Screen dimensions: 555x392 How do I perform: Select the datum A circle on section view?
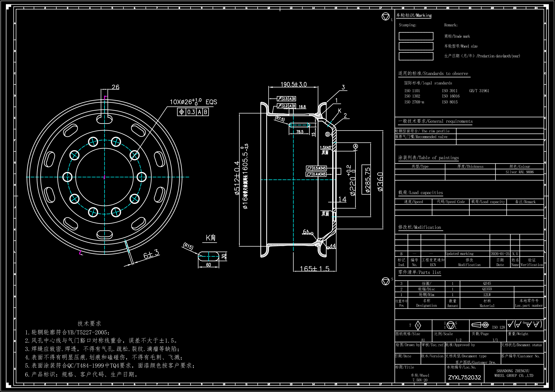355,146
